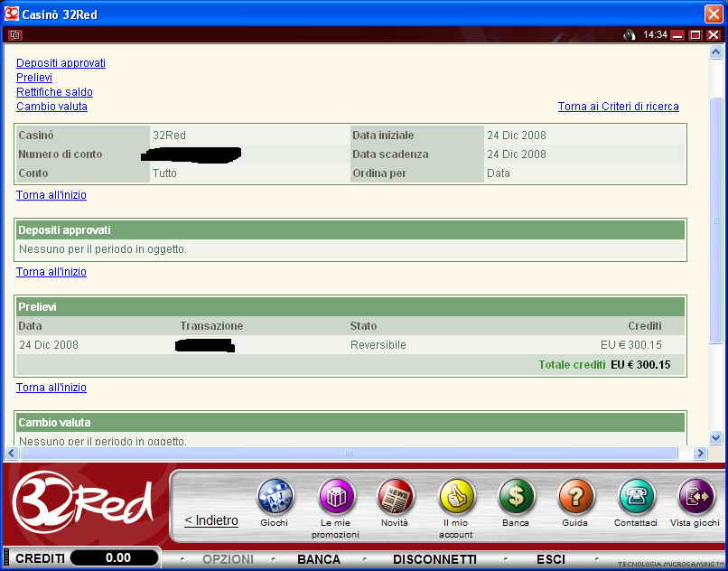Screen dimensions: 728x571
Task: Maximize the inner casino panel
Action: click(x=695, y=35)
